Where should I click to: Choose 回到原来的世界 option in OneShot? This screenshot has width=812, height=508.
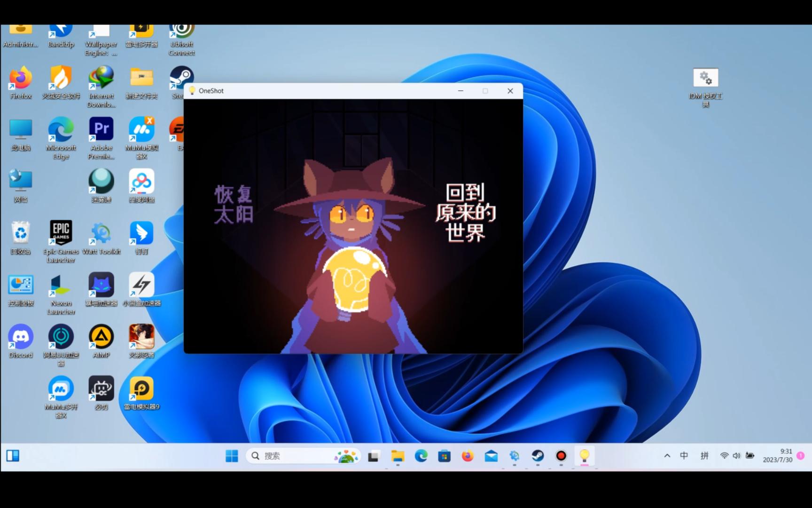(x=465, y=213)
